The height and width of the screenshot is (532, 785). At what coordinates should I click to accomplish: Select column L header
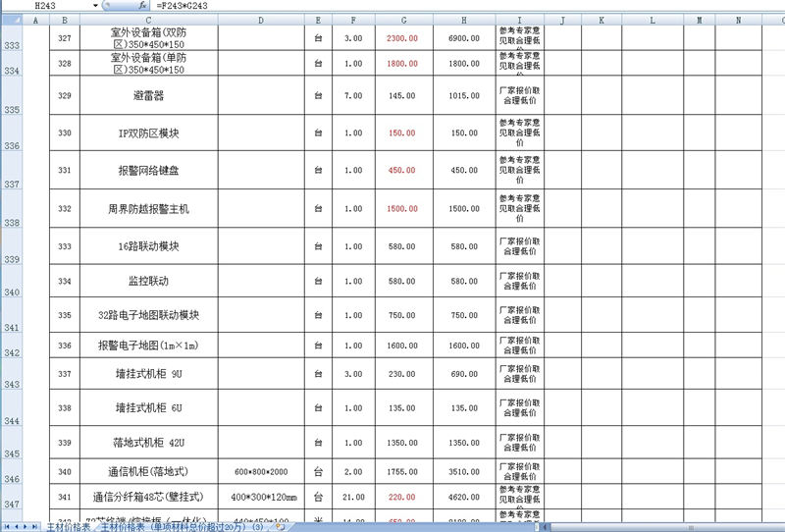653,21
